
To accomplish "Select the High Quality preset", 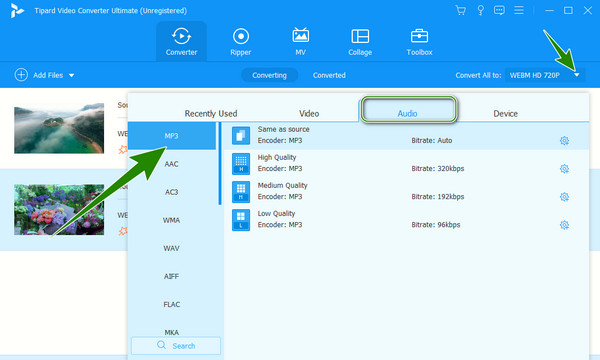I will pos(406,164).
